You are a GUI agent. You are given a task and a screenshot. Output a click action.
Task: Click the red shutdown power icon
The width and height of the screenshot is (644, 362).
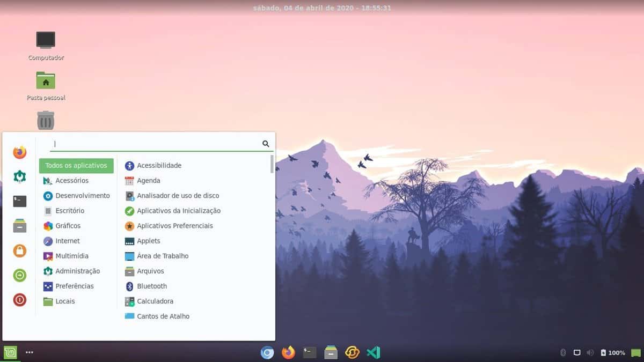(20, 300)
